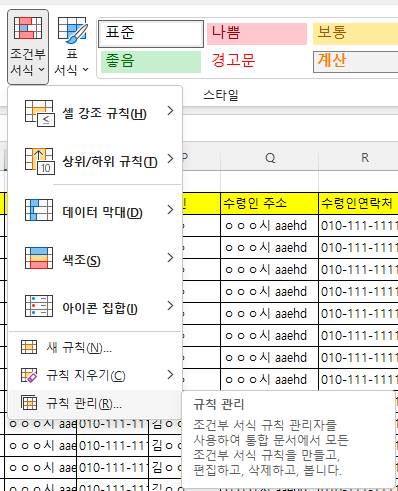Choose 셀 강조 규칙(H) menu entry
Screen dimensions: 398x491
click(x=95, y=113)
